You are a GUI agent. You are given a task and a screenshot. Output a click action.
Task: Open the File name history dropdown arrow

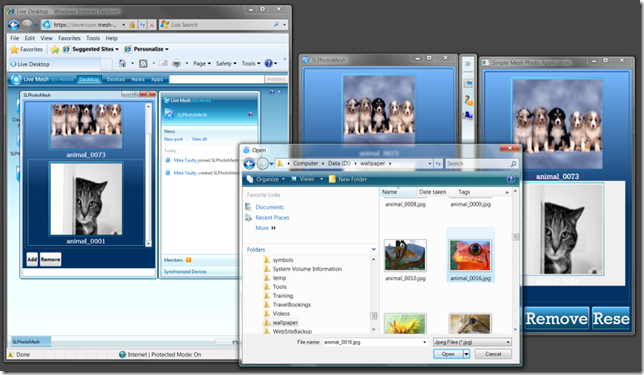click(424, 342)
